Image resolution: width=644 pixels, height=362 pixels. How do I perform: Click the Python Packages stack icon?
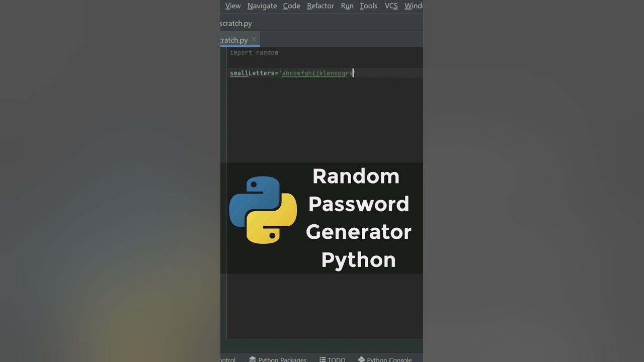coord(253,359)
